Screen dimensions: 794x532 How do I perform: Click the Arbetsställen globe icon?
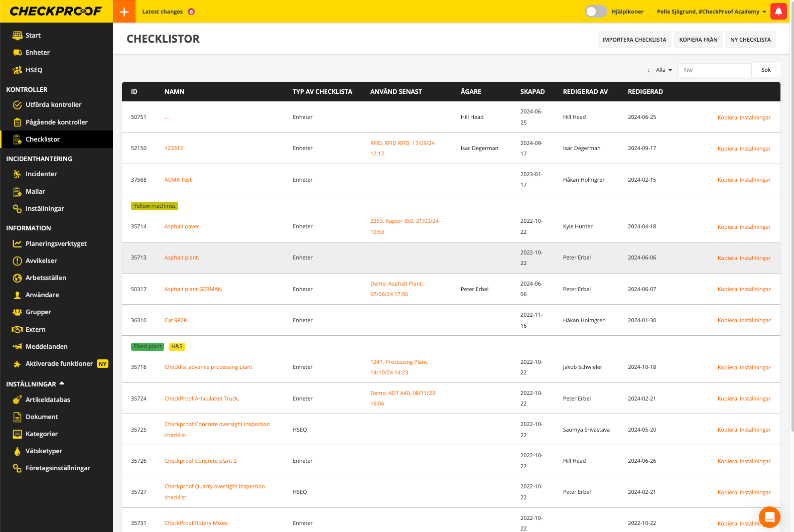tap(17, 278)
